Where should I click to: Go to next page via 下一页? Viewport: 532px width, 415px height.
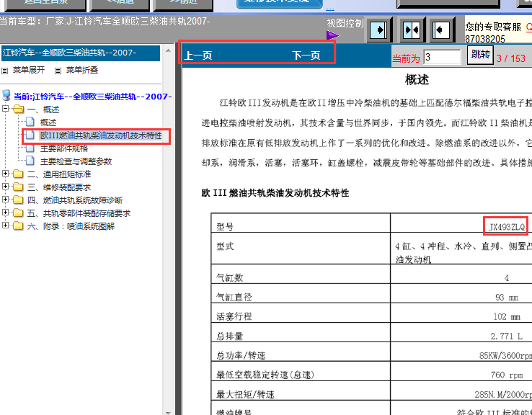(306, 55)
